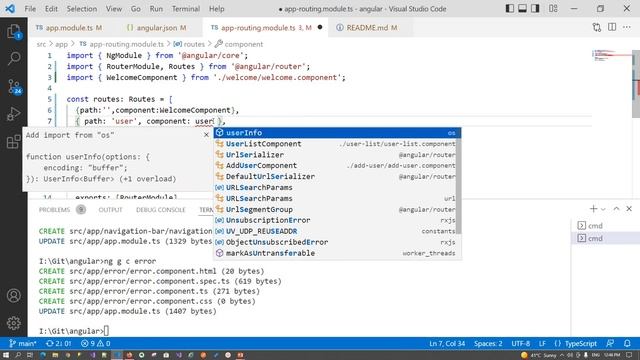Viewport: 640px width, 360px height.
Task: Open the Run and Debug view
Action: pos(13,114)
